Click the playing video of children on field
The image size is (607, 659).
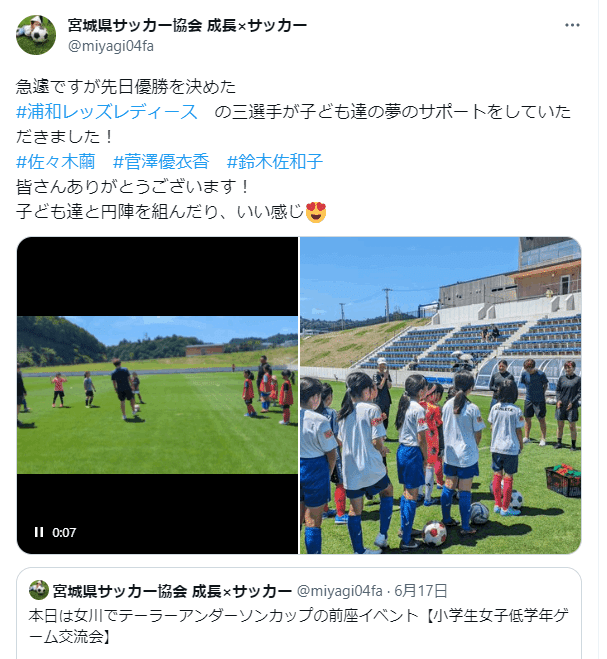[x=157, y=395]
